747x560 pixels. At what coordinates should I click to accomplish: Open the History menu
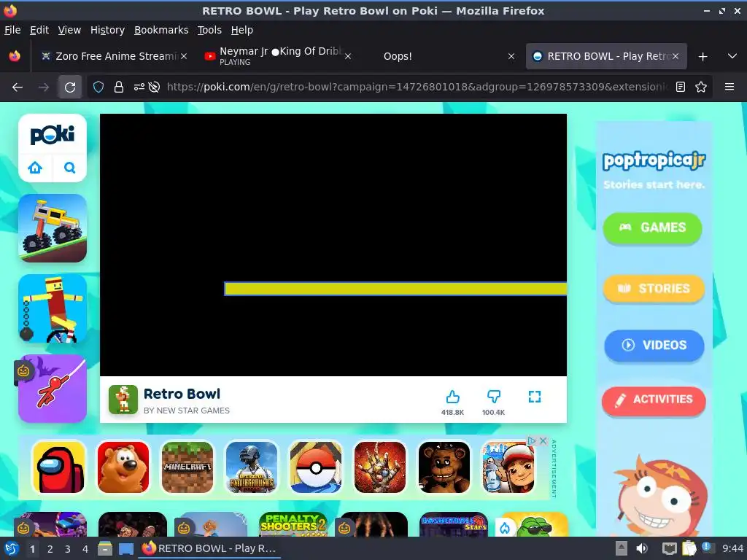107,30
